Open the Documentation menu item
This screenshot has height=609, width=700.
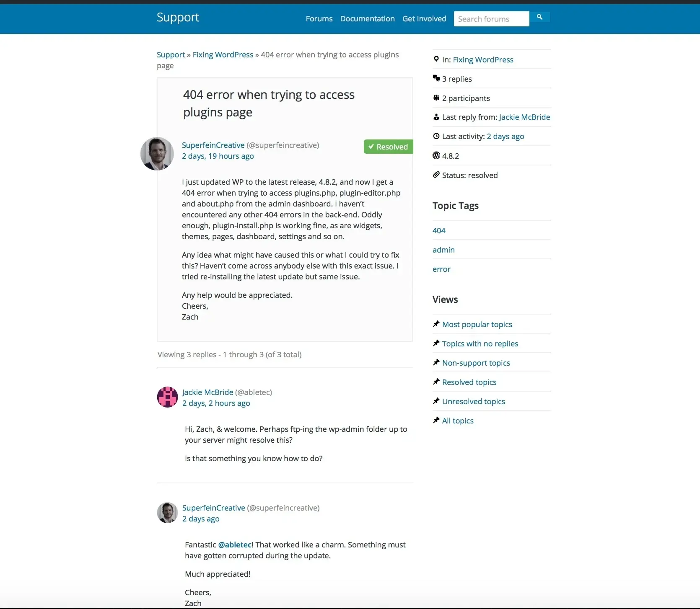[x=367, y=19]
